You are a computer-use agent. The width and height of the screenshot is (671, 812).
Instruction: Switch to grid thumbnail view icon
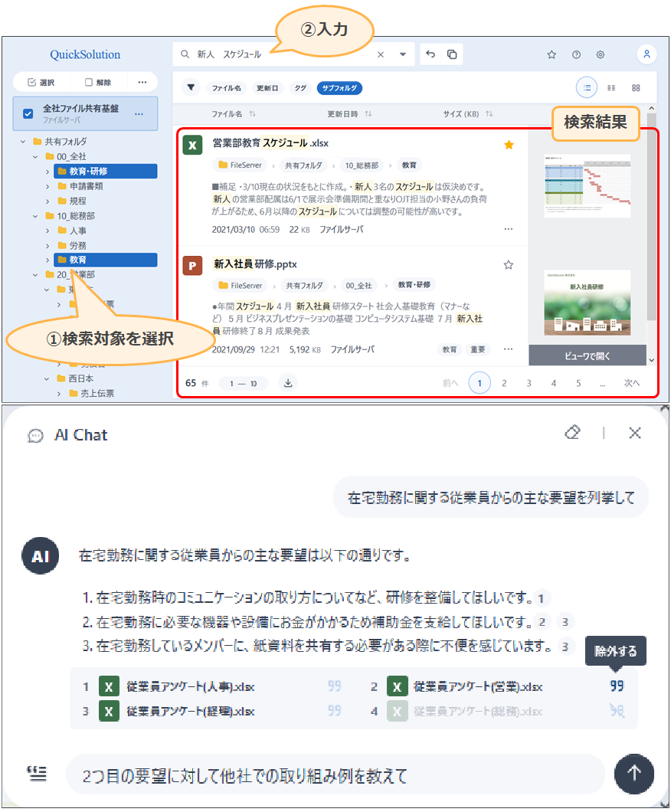(636, 88)
